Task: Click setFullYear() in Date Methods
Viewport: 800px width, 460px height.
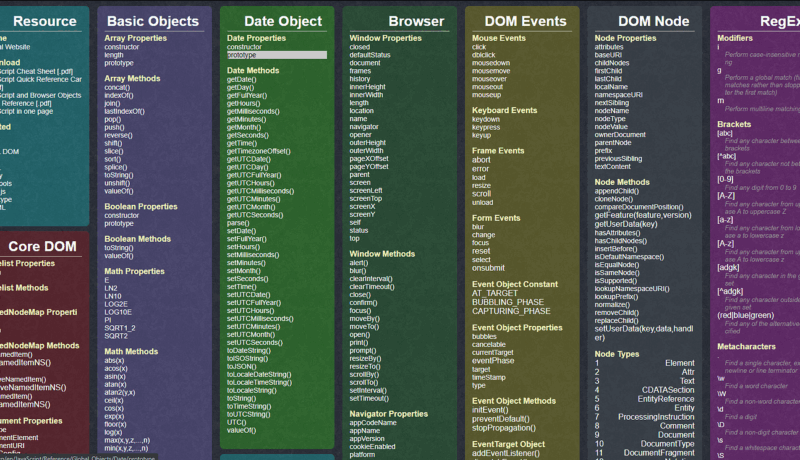Action: tap(246, 239)
